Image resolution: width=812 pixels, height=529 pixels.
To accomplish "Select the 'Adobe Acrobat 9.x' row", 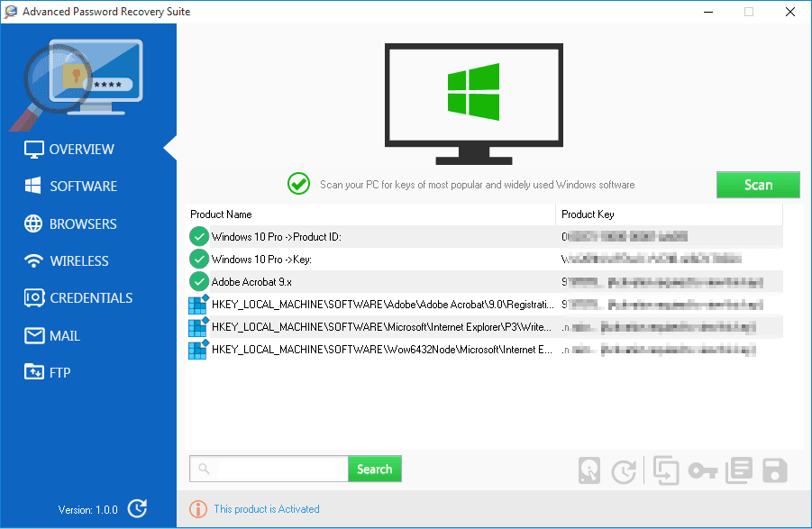I will [x=484, y=282].
